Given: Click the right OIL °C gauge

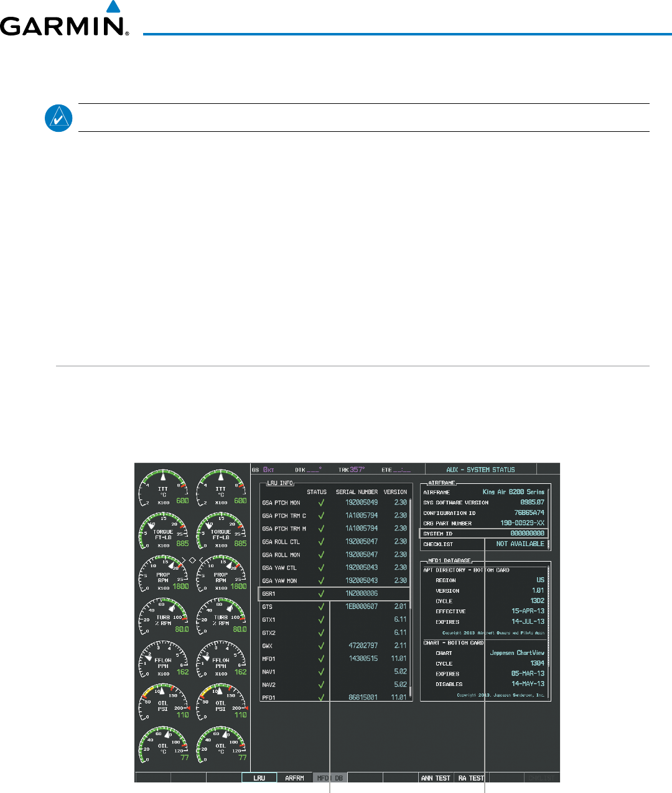Looking at the screenshot, I should pos(222,744).
